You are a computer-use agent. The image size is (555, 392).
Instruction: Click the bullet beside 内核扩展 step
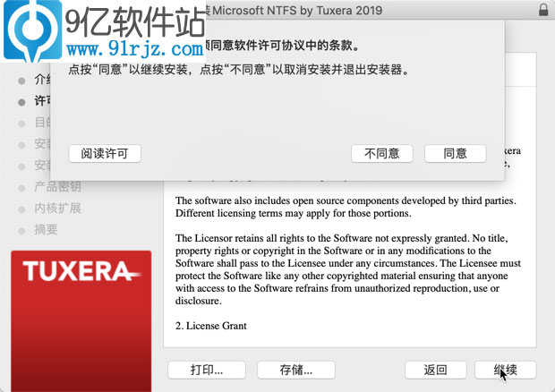point(21,209)
